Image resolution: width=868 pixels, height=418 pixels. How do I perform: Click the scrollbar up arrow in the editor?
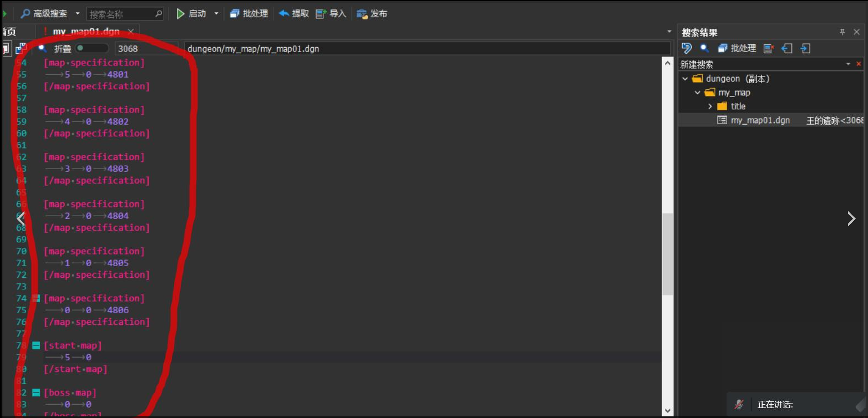pyautogui.click(x=668, y=63)
